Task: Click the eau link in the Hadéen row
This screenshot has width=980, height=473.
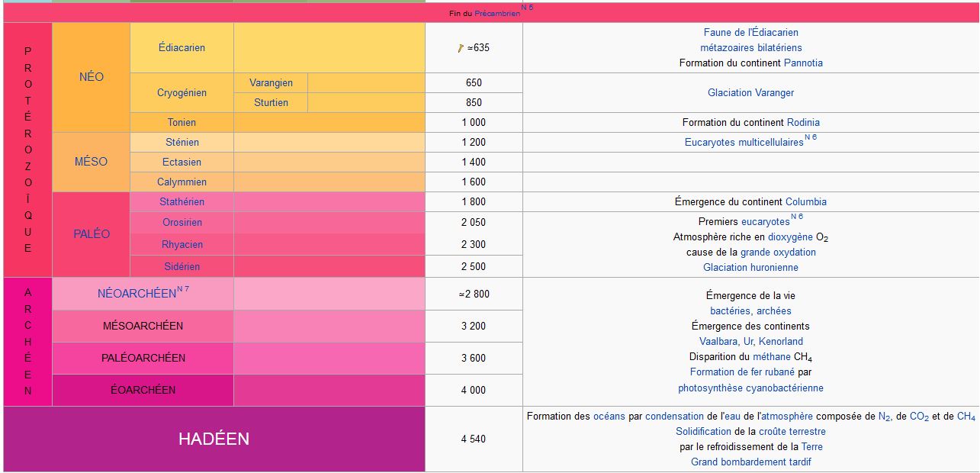Action: click(734, 416)
